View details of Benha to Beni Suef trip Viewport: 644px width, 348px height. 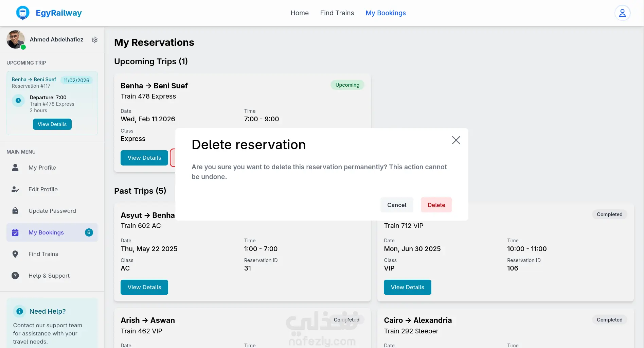click(x=144, y=158)
